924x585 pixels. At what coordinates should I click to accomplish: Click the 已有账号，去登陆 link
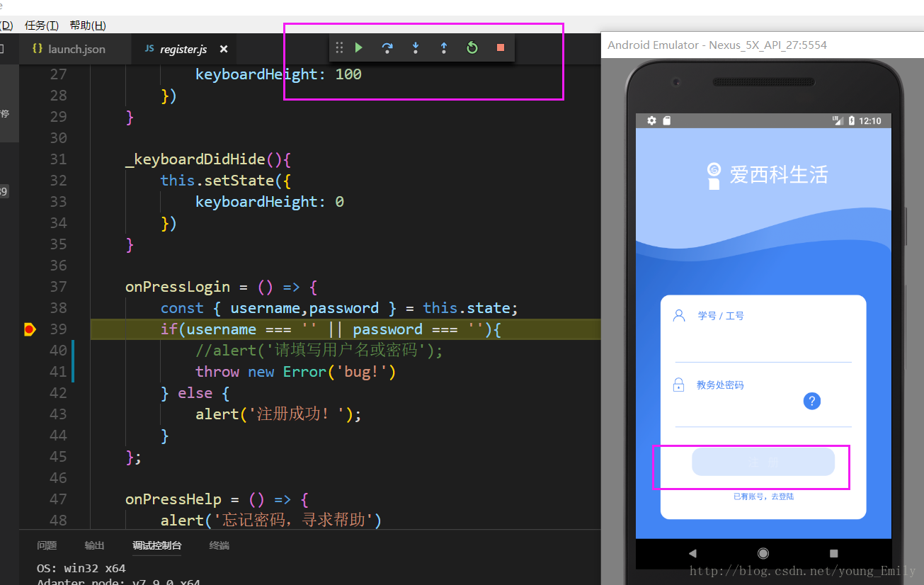point(763,496)
